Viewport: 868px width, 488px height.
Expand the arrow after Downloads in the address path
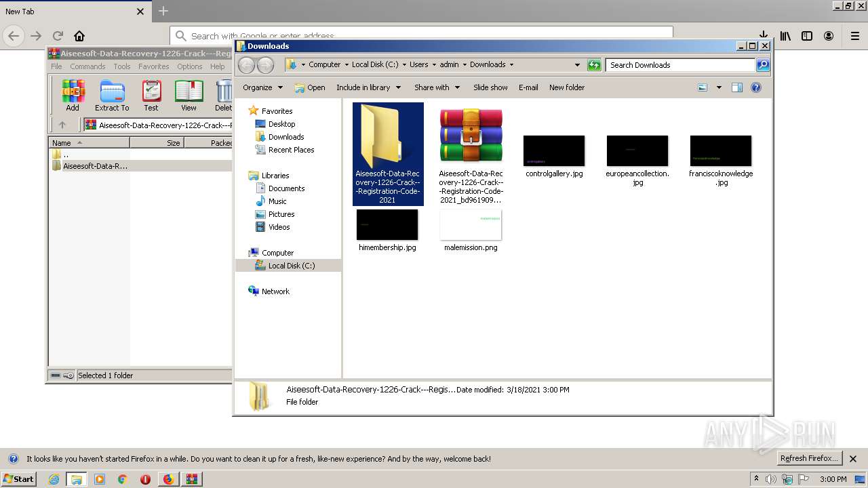coord(511,65)
